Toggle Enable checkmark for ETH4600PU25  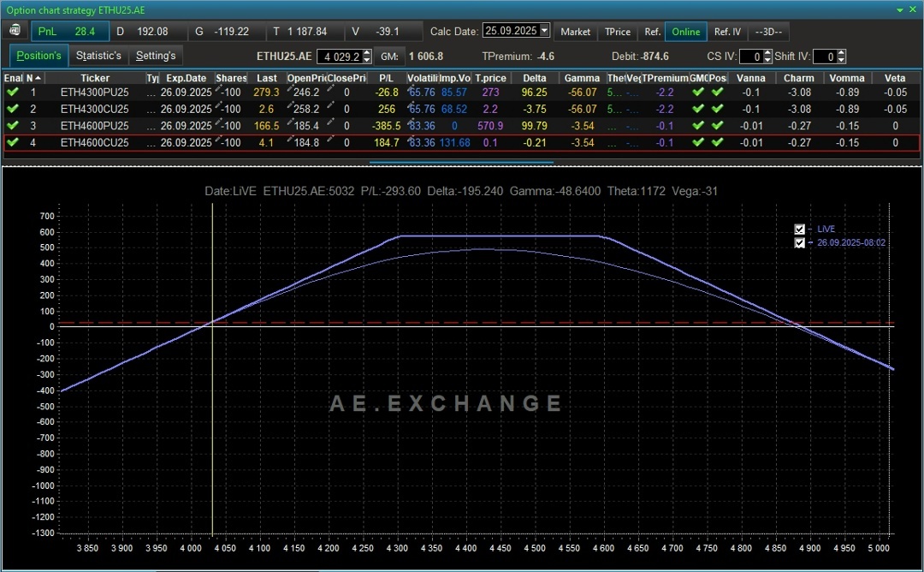pyautogui.click(x=12, y=126)
